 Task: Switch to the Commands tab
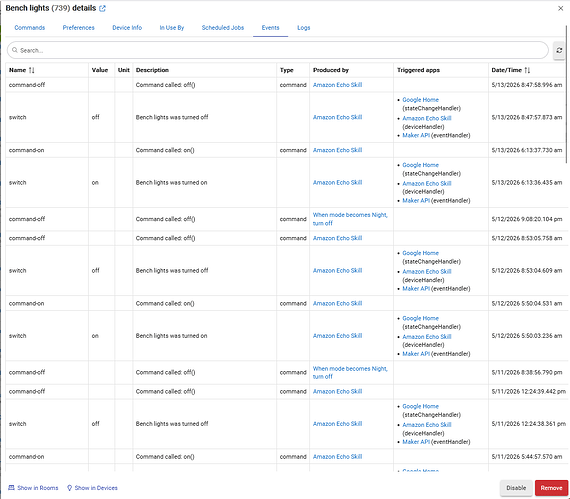[x=30, y=28]
